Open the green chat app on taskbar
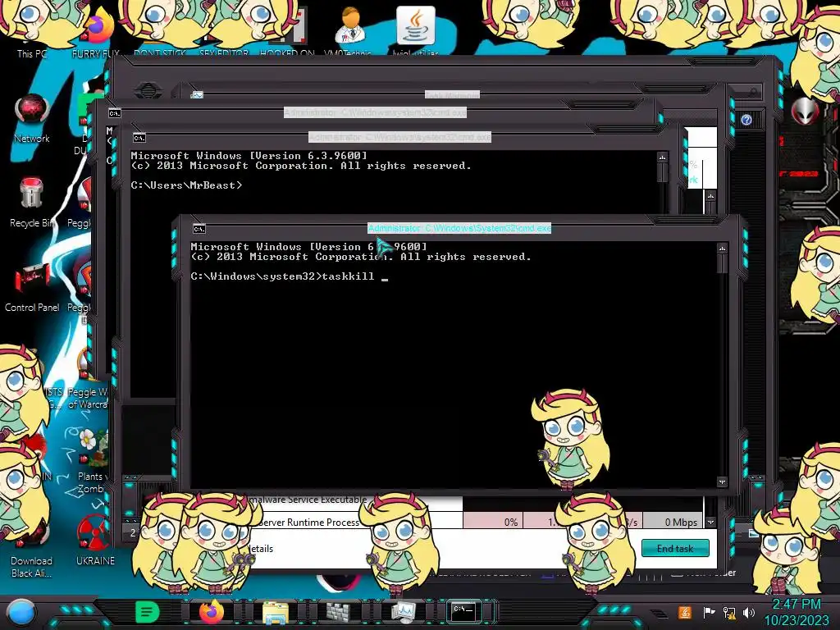The image size is (840, 630). pos(148,612)
